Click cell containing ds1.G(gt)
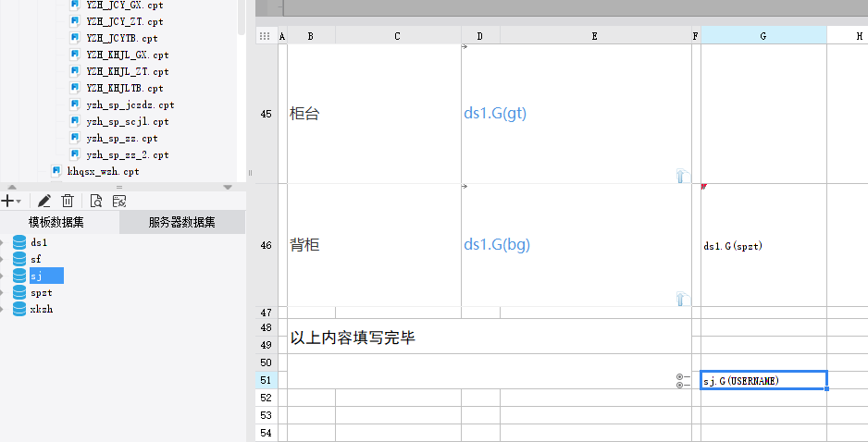Viewport: 868px width, 442px height. 577,114
